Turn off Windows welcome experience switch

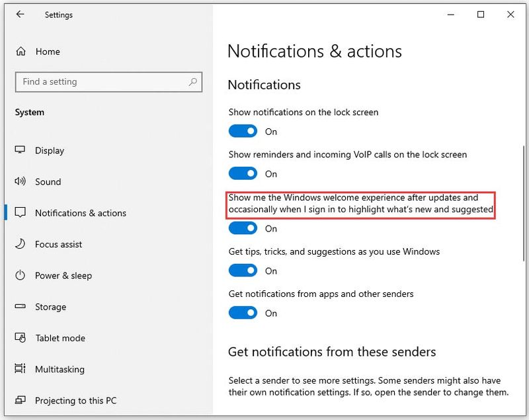coord(243,228)
